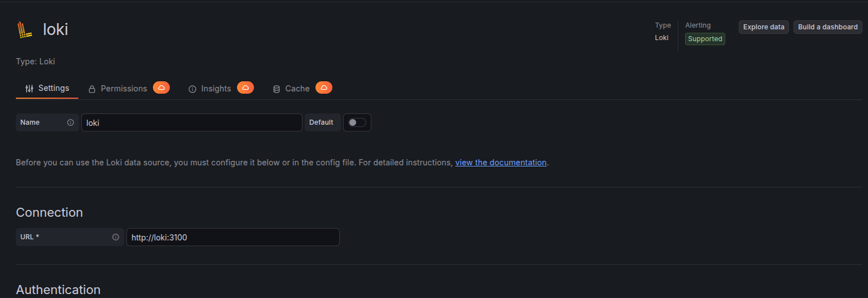Switch to the Settings tab

47,89
